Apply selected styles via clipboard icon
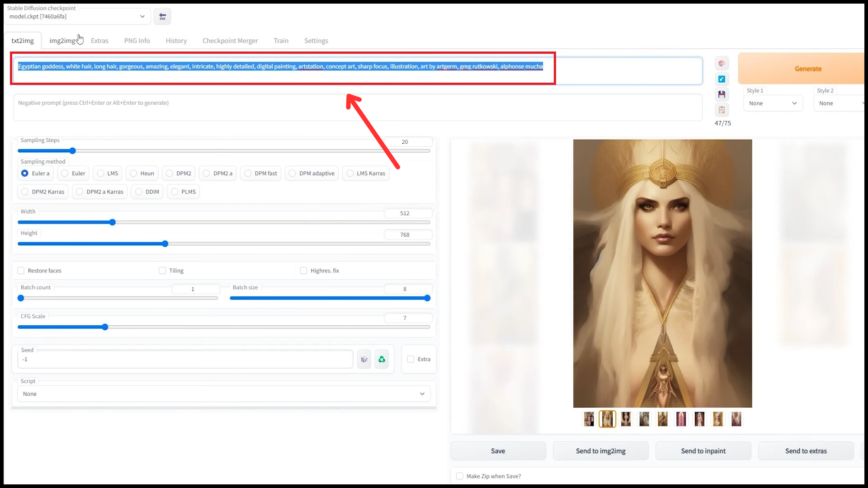The width and height of the screenshot is (868, 488). point(722,110)
